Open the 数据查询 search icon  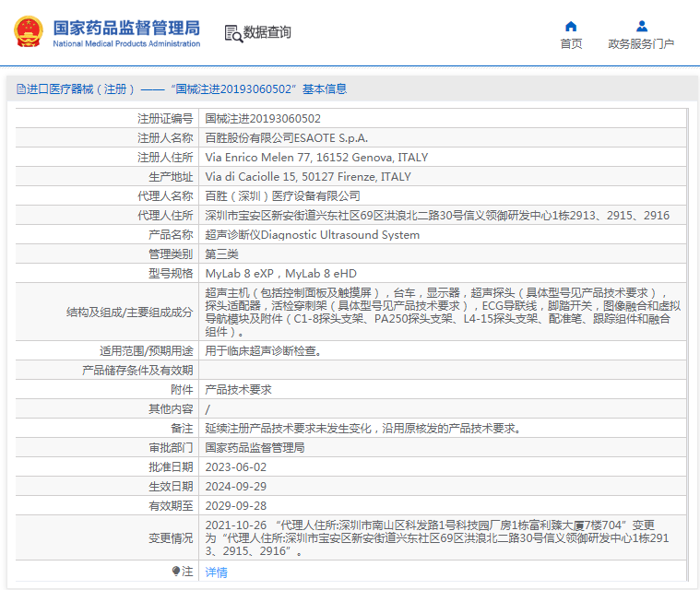pyautogui.click(x=233, y=33)
